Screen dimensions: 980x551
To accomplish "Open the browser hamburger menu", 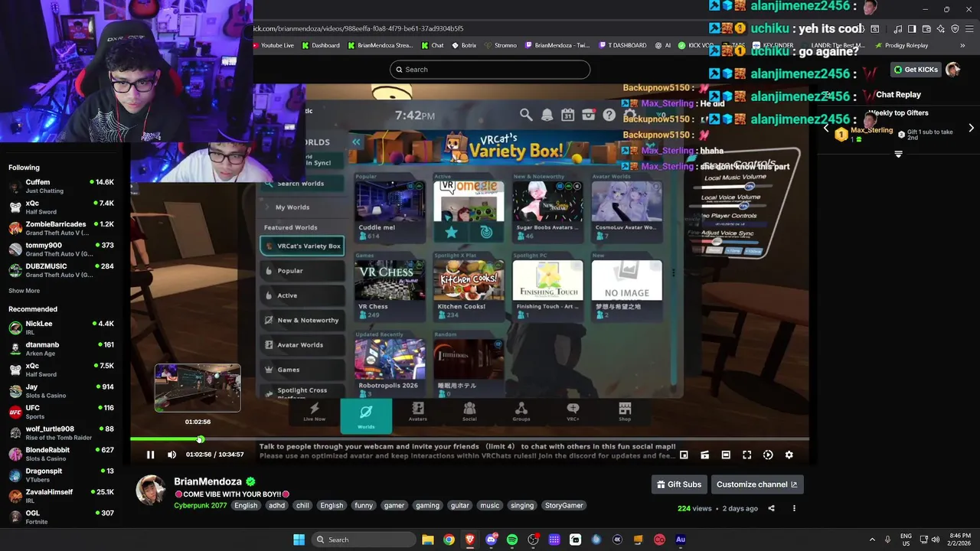I will [969, 29].
